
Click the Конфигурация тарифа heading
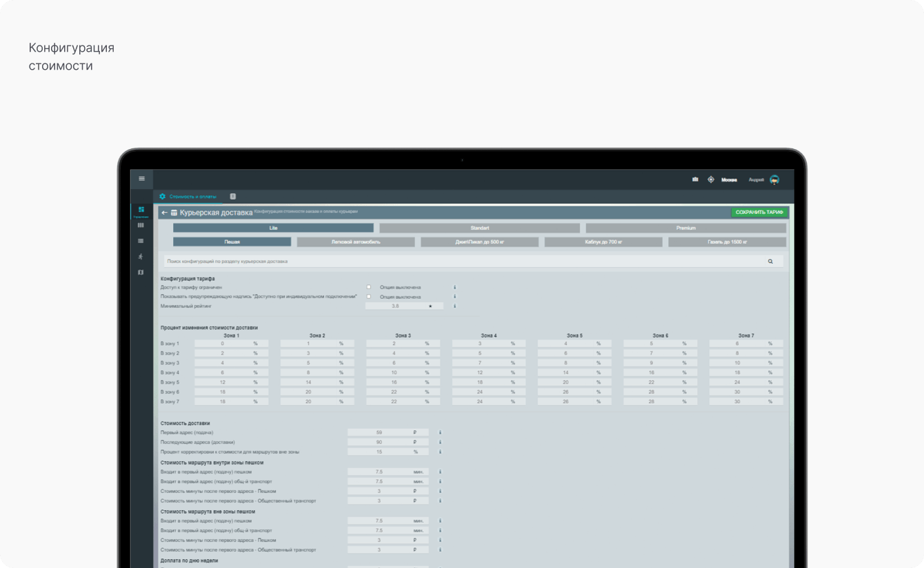tap(188, 279)
